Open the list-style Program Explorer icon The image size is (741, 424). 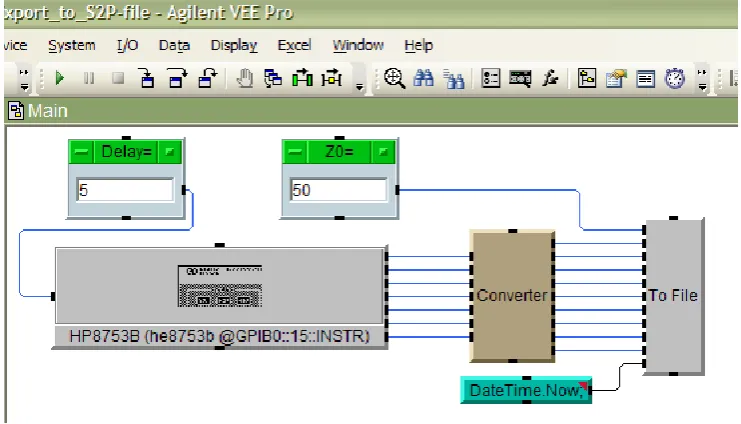click(491, 78)
